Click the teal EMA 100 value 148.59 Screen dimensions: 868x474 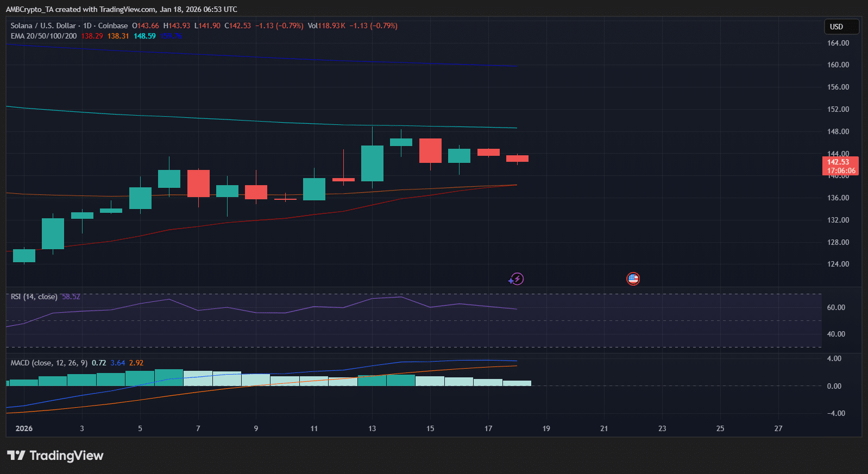pyautogui.click(x=144, y=36)
